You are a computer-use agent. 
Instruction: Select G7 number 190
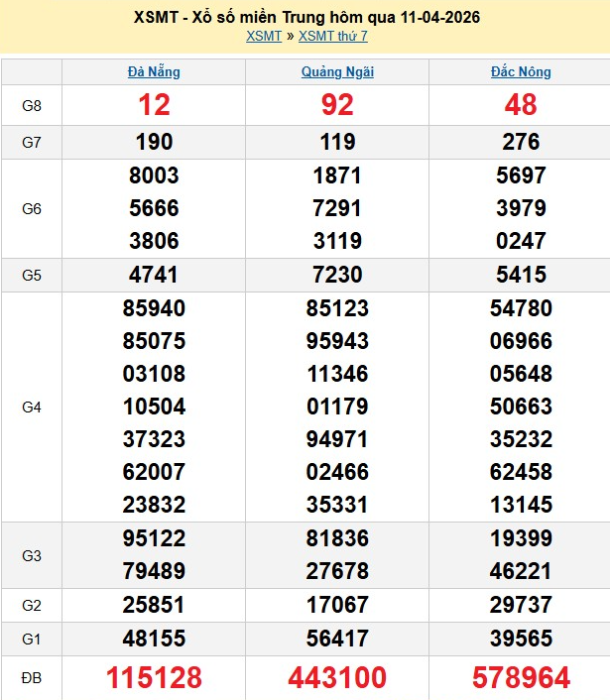[154, 142]
